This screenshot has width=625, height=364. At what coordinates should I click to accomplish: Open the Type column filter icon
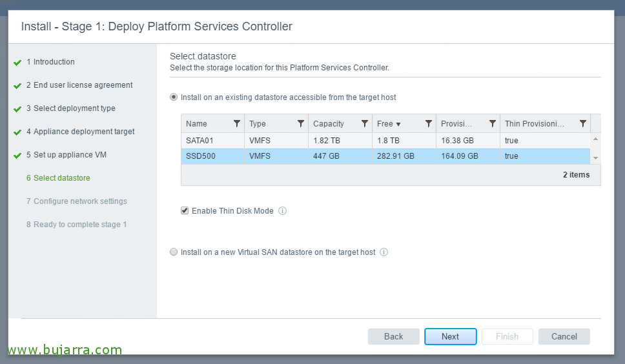pos(301,124)
